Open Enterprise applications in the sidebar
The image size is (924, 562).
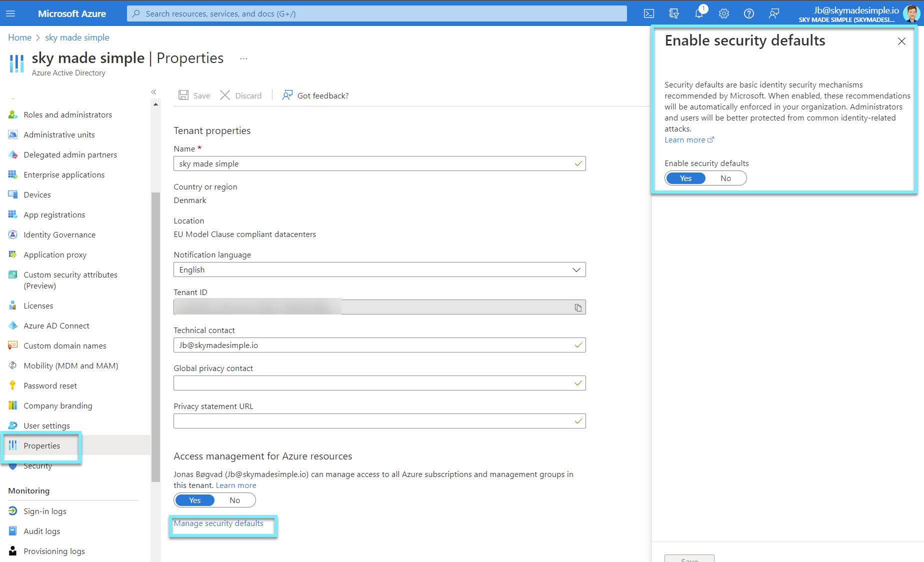pos(64,174)
